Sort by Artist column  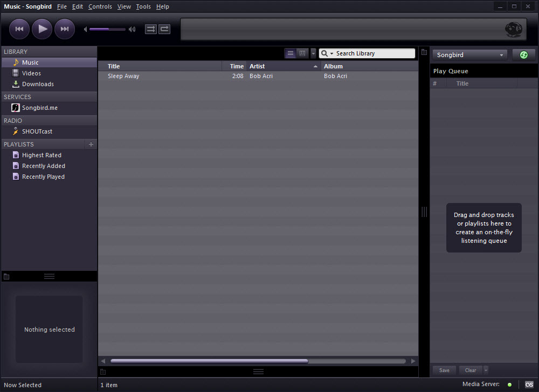(x=284, y=66)
